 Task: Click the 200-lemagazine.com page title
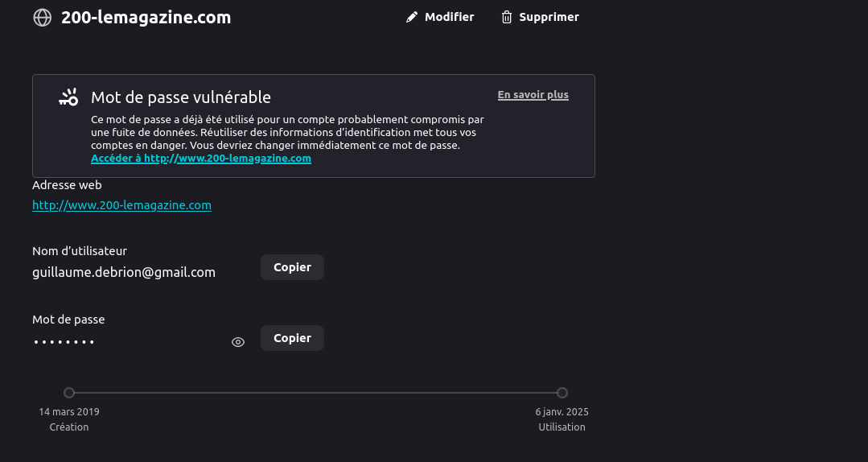[x=146, y=17]
